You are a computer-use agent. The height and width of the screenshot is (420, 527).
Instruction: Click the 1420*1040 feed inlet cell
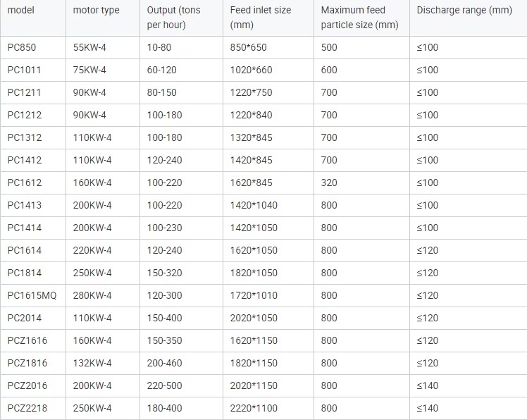254,205
